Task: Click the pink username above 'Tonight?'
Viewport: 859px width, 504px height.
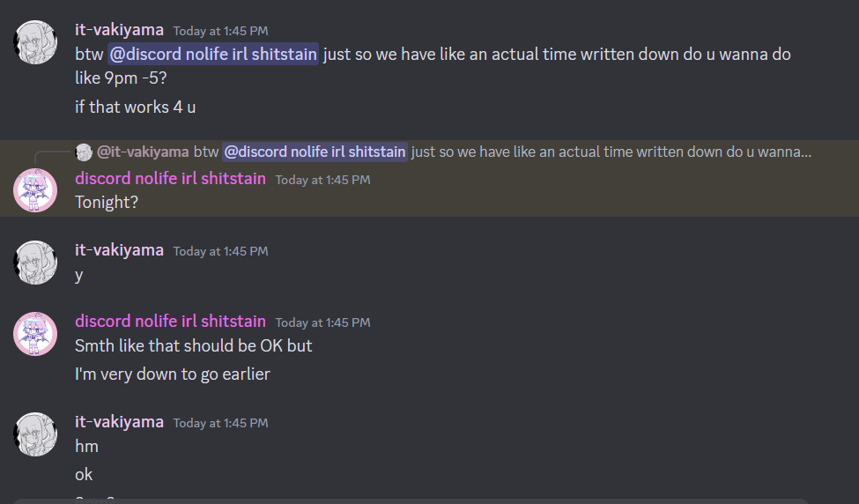Action: point(170,179)
